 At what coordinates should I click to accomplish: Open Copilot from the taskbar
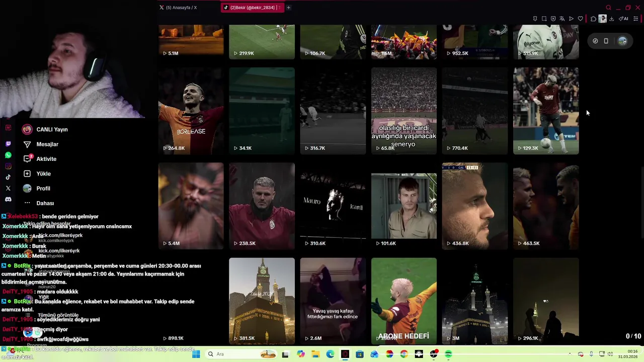click(x=301, y=354)
